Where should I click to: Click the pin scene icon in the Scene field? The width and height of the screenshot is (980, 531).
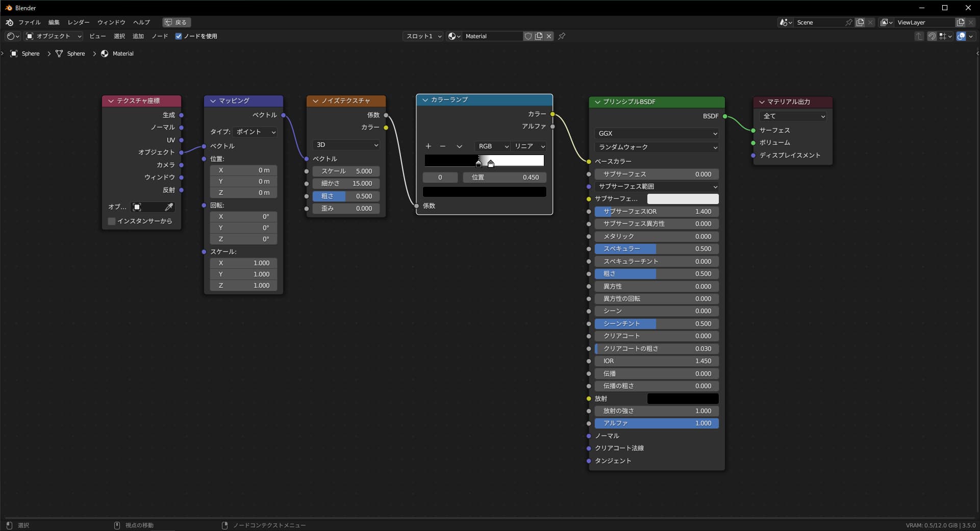(x=848, y=22)
